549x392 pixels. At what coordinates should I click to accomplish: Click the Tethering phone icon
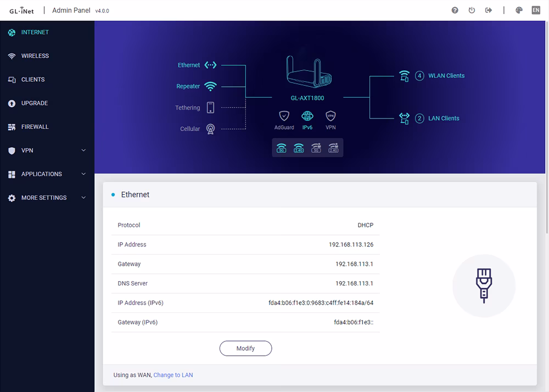point(210,108)
